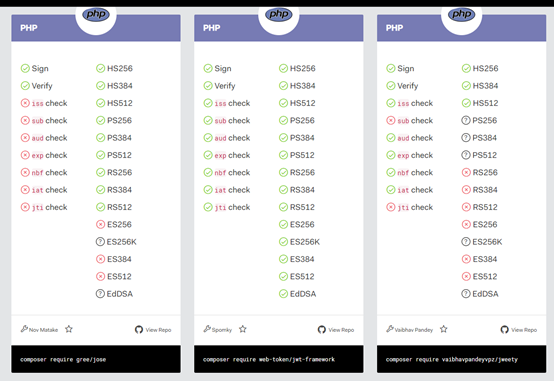Click the red cross beside RS256 on the jweety card
This screenshot has height=381, width=554.
(466, 172)
